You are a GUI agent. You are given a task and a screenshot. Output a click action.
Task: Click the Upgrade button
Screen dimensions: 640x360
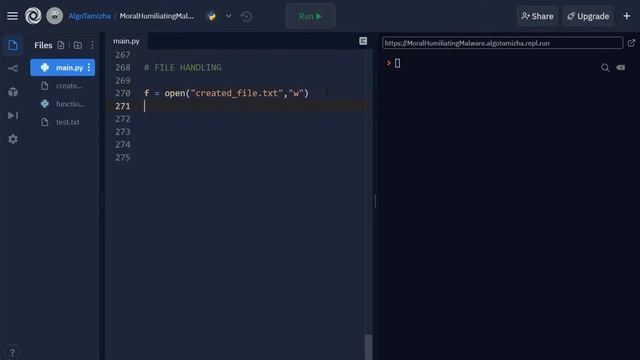(588, 16)
